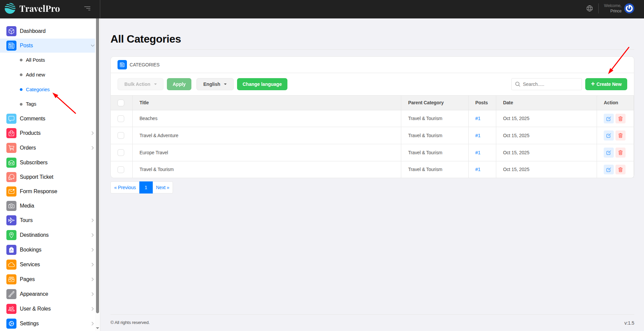The height and width of the screenshot is (331, 644).
Task: Select Categories in the Posts submenu
Action: (38, 90)
